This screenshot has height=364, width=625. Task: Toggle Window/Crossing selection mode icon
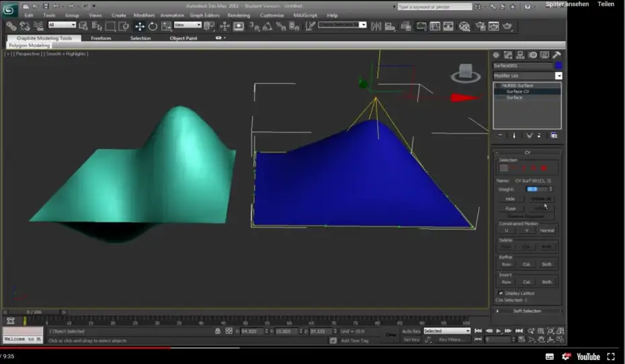pyautogui.click(x=124, y=26)
